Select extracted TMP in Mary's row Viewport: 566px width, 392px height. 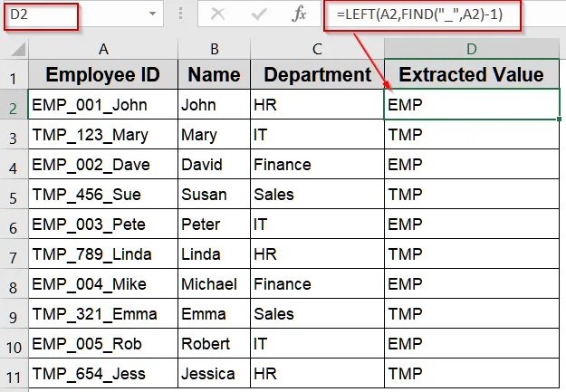tap(472, 135)
